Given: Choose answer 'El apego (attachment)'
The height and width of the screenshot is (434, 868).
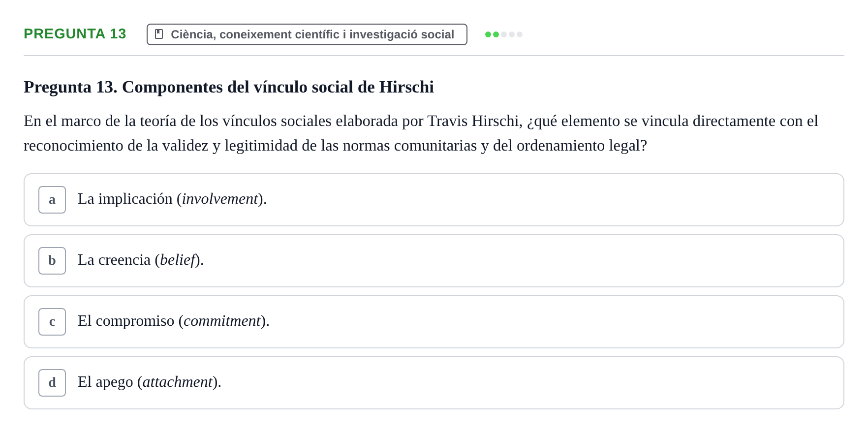Looking at the screenshot, I should (434, 383).
